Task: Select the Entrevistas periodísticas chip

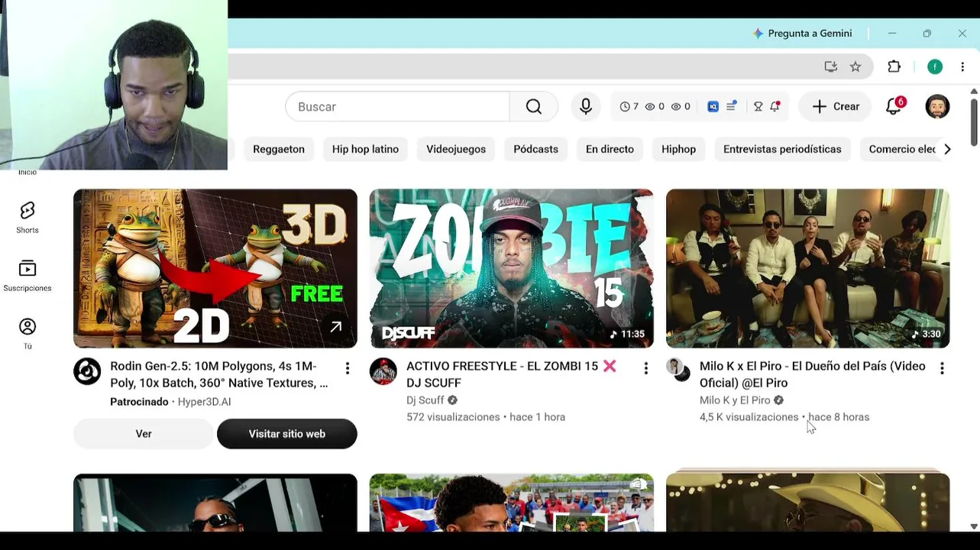Action: 782,149
